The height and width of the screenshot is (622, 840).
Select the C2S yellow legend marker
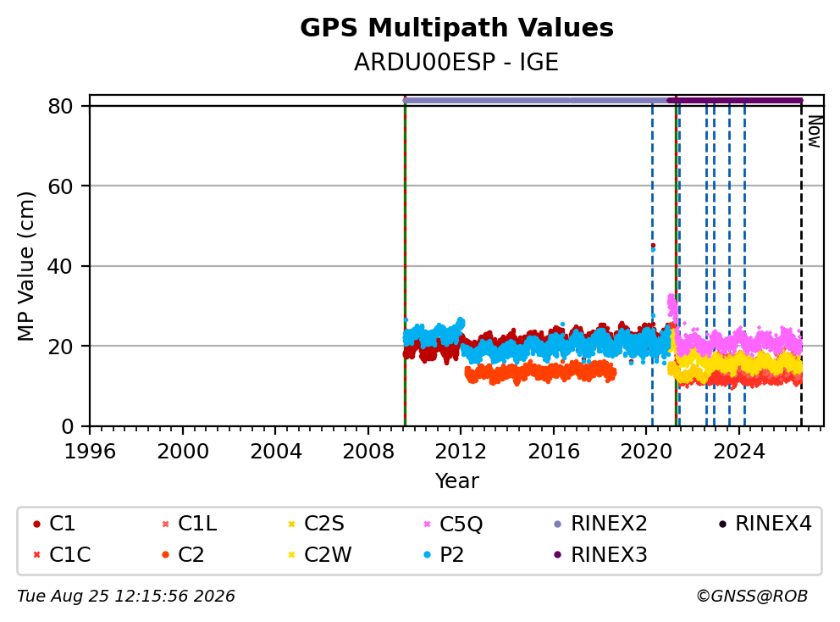pos(292,524)
